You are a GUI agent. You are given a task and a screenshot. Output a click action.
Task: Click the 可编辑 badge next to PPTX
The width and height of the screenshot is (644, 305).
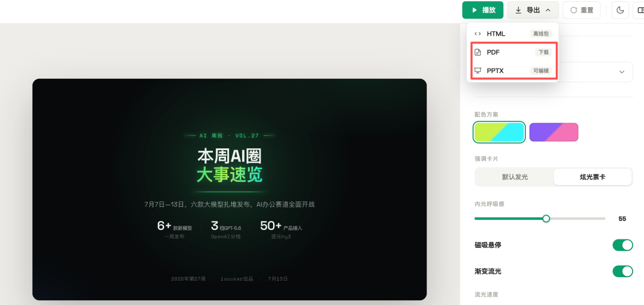(x=540, y=71)
